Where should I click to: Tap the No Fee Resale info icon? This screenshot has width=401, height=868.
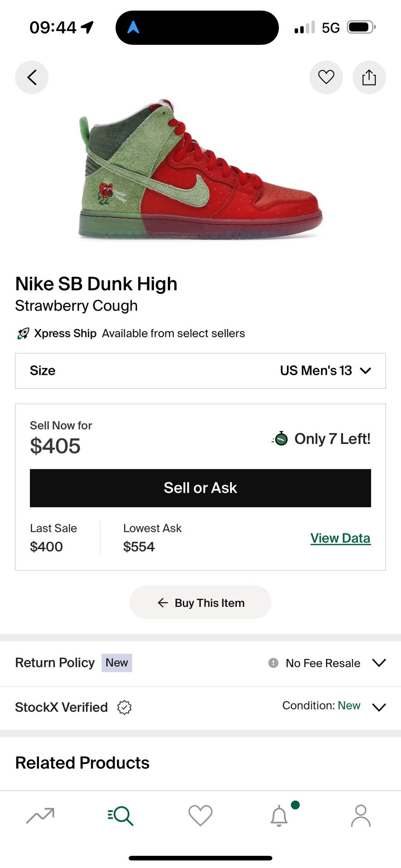pos(273,663)
